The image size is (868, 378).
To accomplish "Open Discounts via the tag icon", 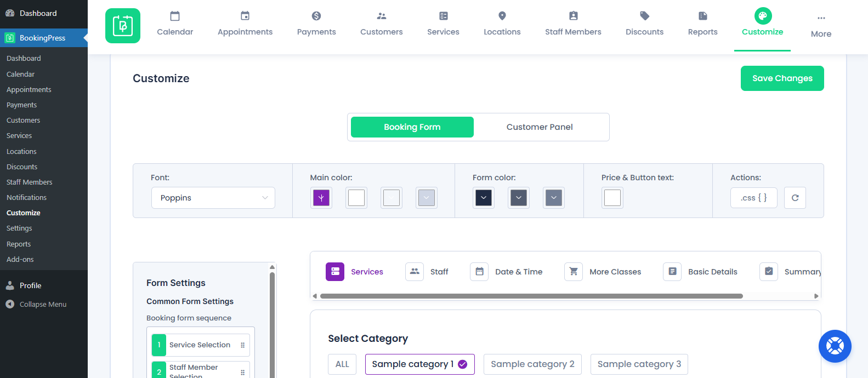I will (x=644, y=16).
